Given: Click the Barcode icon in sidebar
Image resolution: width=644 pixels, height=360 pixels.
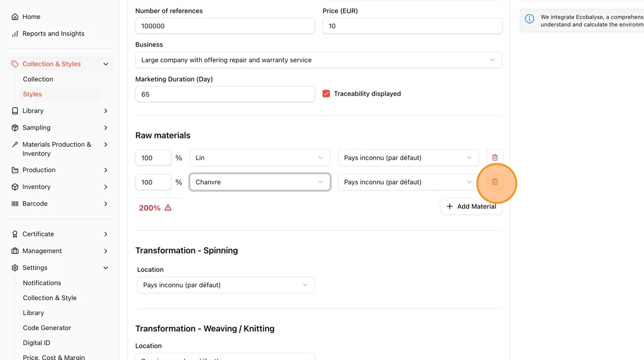Looking at the screenshot, I should (x=15, y=204).
